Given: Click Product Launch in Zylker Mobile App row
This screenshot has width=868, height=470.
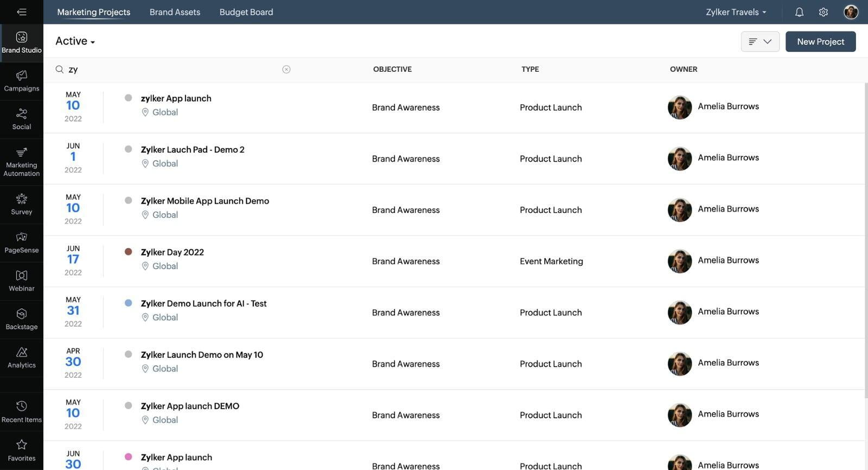Looking at the screenshot, I should [x=551, y=210].
